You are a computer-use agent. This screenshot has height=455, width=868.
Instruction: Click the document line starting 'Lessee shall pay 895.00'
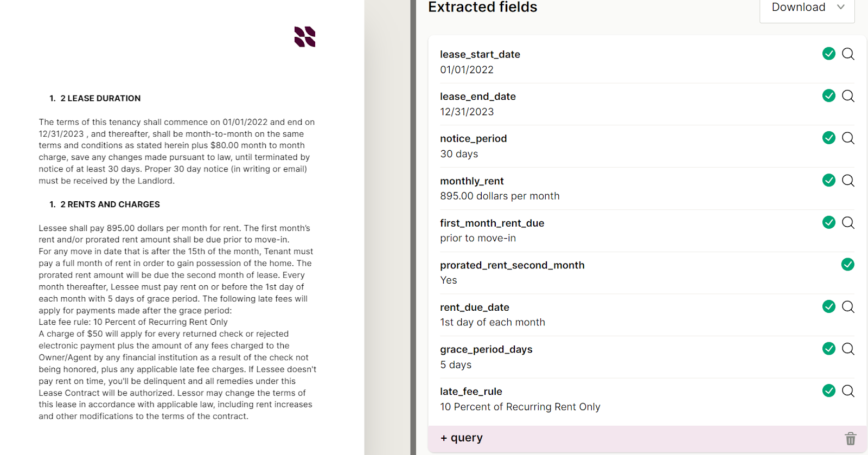(x=174, y=228)
